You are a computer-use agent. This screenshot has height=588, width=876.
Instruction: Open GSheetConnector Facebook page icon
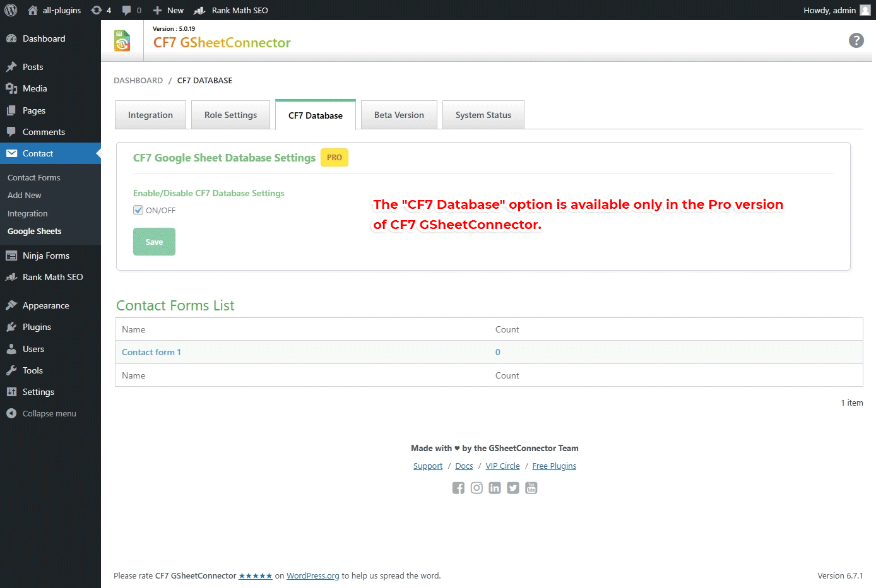pyautogui.click(x=458, y=488)
